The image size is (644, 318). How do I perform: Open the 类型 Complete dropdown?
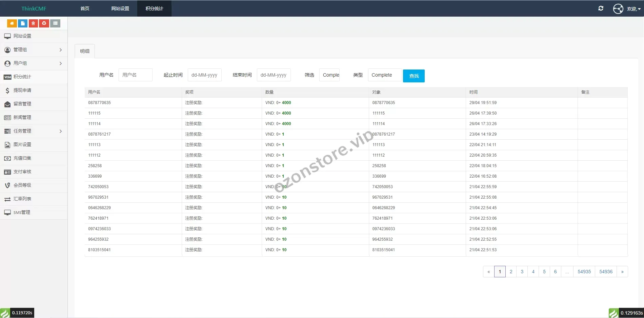click(384, 75)
